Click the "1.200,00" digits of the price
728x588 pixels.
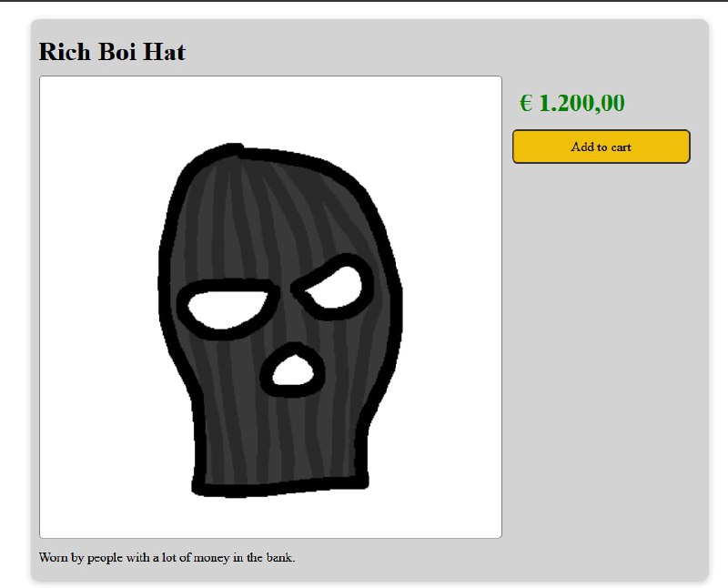582,103
